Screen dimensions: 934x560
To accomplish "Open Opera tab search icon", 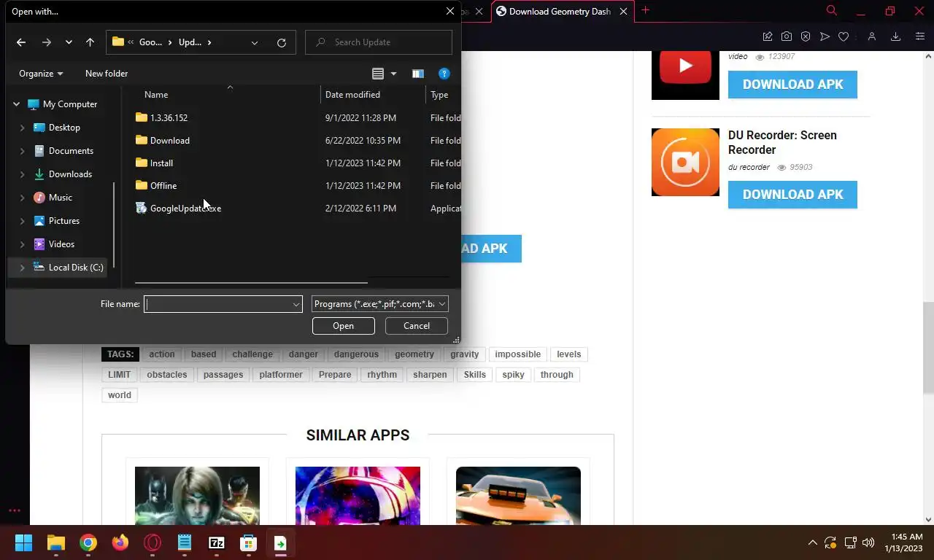I will pos(832,10).
